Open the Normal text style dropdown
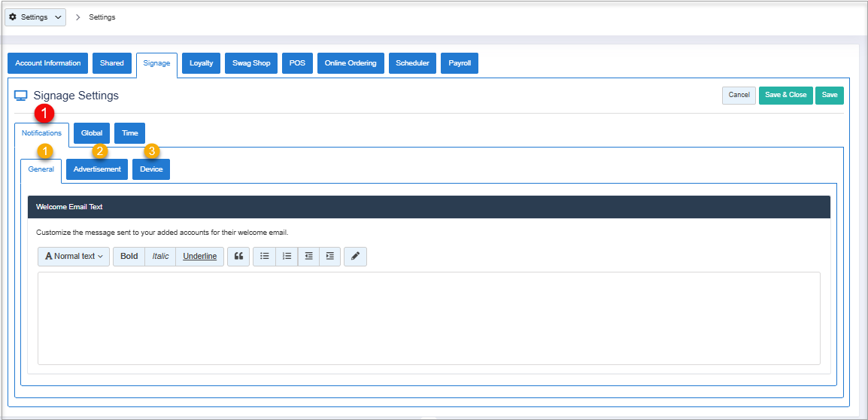 74,257
